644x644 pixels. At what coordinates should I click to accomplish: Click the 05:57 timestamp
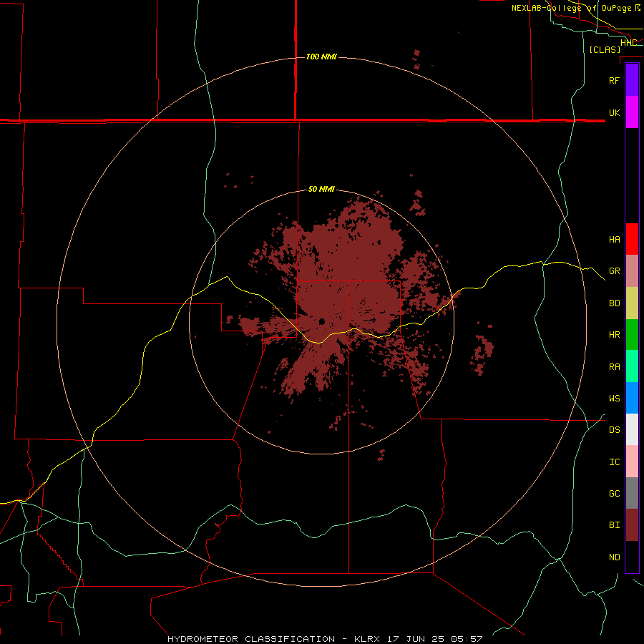(466, 639)
